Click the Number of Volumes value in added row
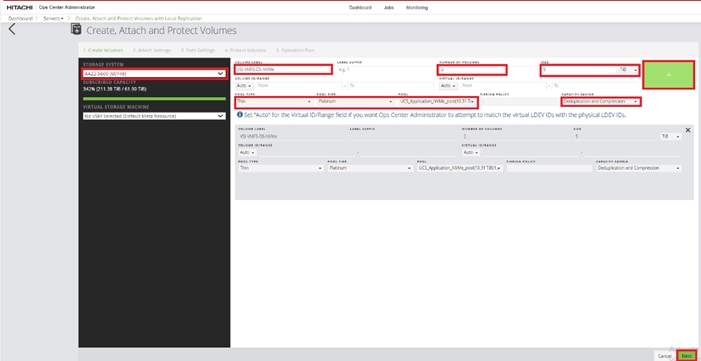Image resolution: width=701 pixels, height=361 pixels. click(x=465, y=136)
